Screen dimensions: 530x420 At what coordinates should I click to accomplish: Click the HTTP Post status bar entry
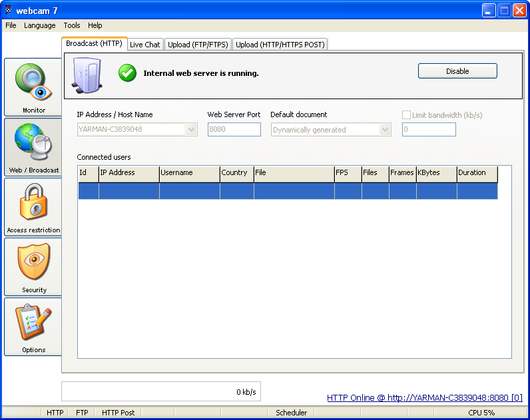pyautogui.click(x=118, y=413)
